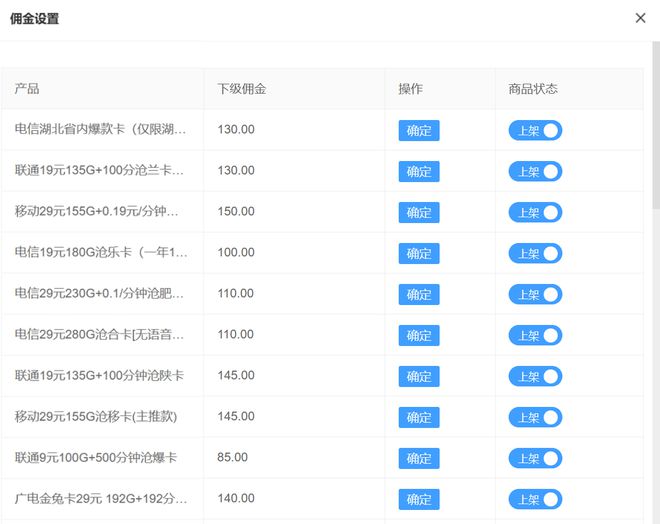The image size is (660, 524).
Task: Edit commission 145.00 of 联通19元135G+100分钟沧陕卡
Action: point(236,375)
